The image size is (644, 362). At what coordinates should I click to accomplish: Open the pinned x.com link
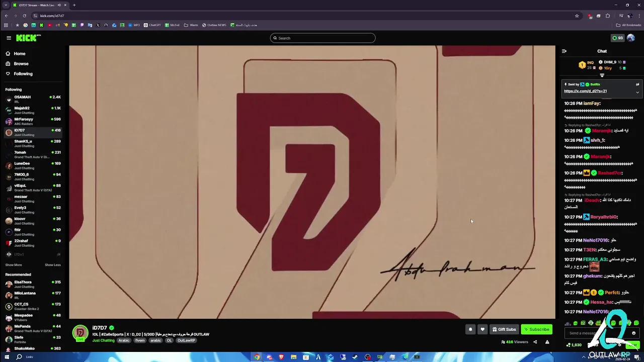pyautogui.click(x=585, y=91)
